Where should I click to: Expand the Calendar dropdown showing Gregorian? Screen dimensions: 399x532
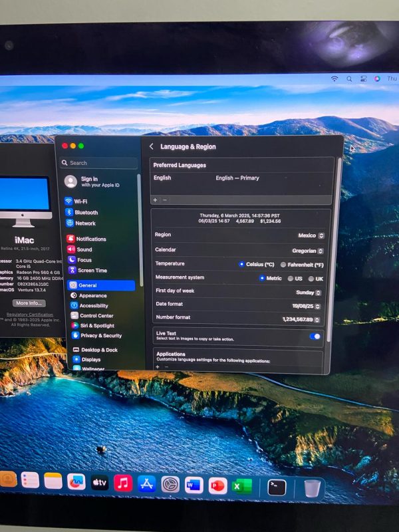tap(307, 251)
